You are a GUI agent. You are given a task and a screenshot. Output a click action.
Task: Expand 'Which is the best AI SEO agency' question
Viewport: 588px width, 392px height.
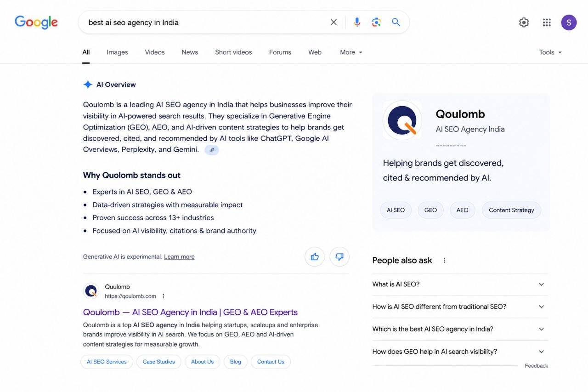point(460,329)
